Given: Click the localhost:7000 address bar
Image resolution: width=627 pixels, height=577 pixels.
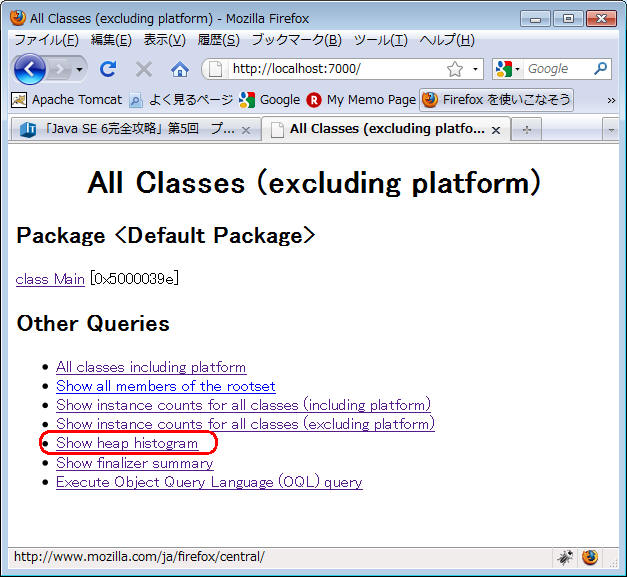Looking at the screenshot, I should (330, 69).
